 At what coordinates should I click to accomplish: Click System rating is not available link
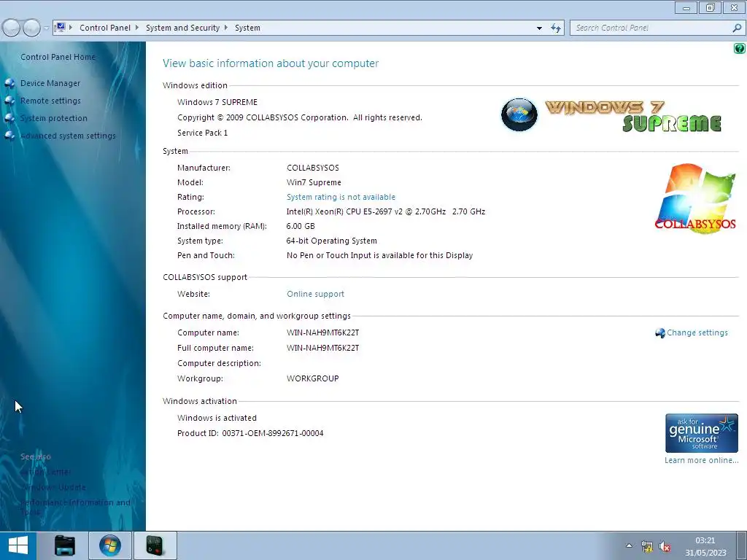[x=341, y=197]
